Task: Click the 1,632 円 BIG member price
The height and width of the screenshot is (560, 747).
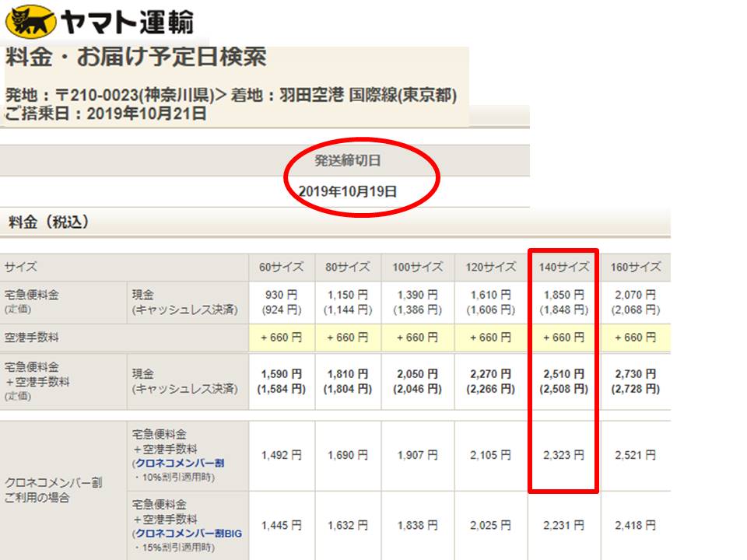Action: (x=348, y=526)
